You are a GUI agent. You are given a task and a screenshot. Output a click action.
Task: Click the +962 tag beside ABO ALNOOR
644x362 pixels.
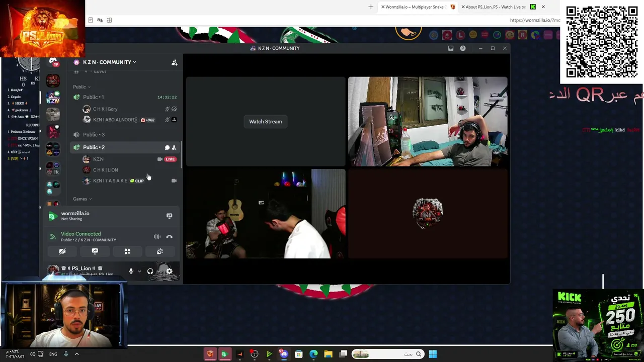point(147,120)
